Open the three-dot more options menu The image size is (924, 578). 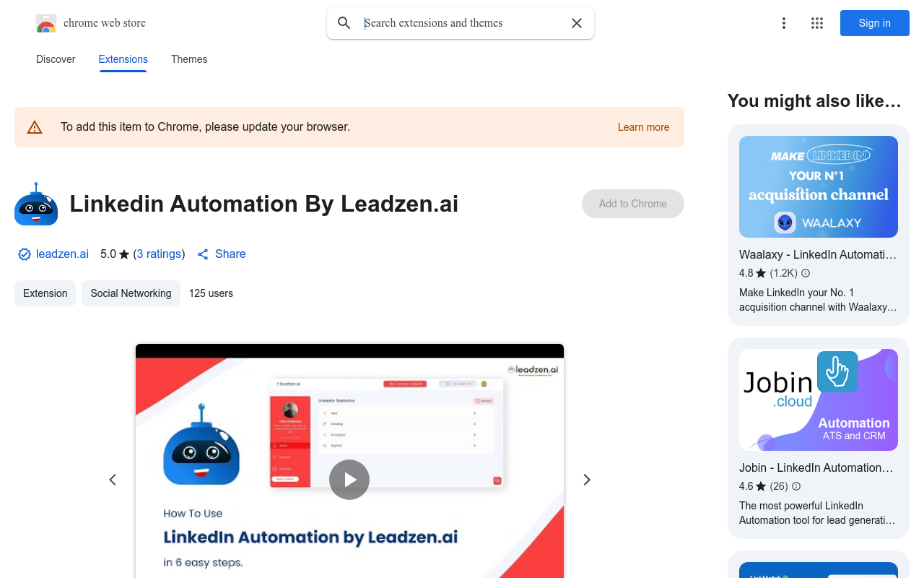pos(784,23)
